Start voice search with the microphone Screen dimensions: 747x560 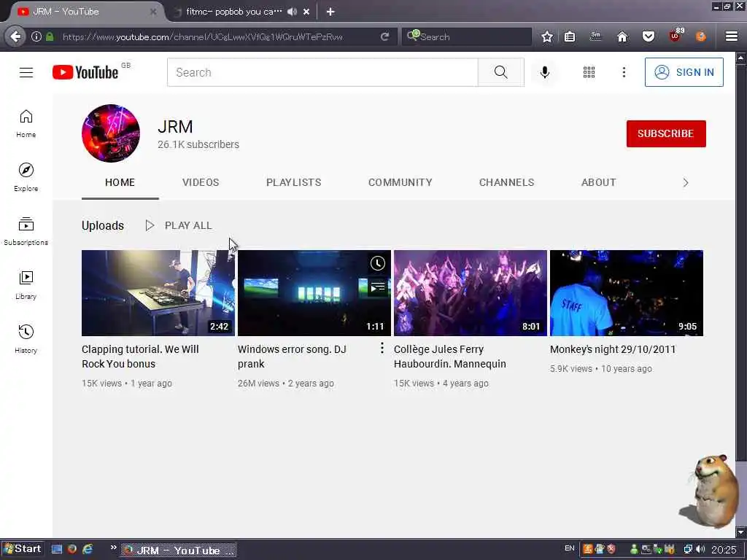[544, 72]
